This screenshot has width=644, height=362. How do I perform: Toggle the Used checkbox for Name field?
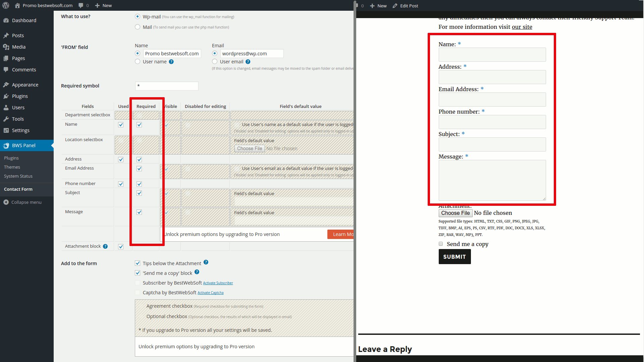[x=121, y=125]
